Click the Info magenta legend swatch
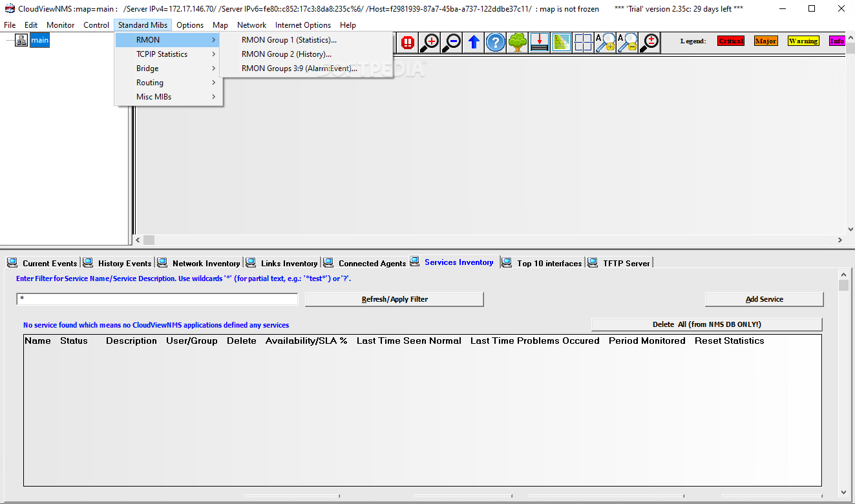Viewport: 855px width, 504px height. pos(837,41)
